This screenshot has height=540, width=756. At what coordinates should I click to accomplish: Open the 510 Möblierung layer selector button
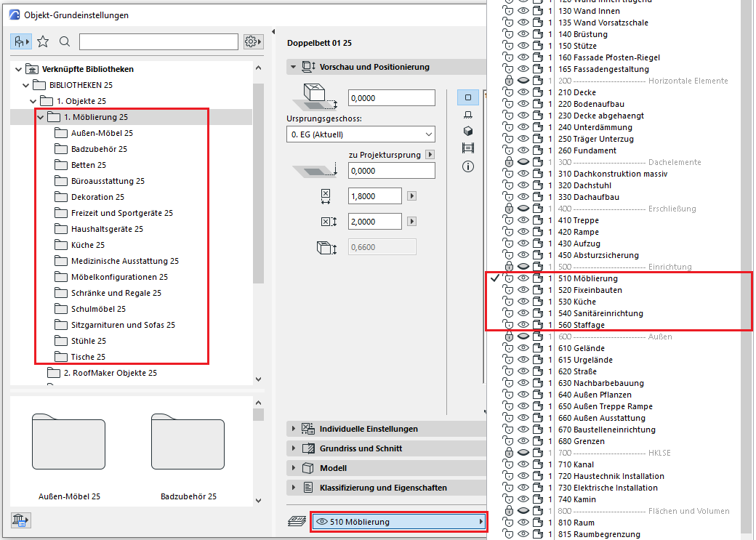click(x=398, y=522)
